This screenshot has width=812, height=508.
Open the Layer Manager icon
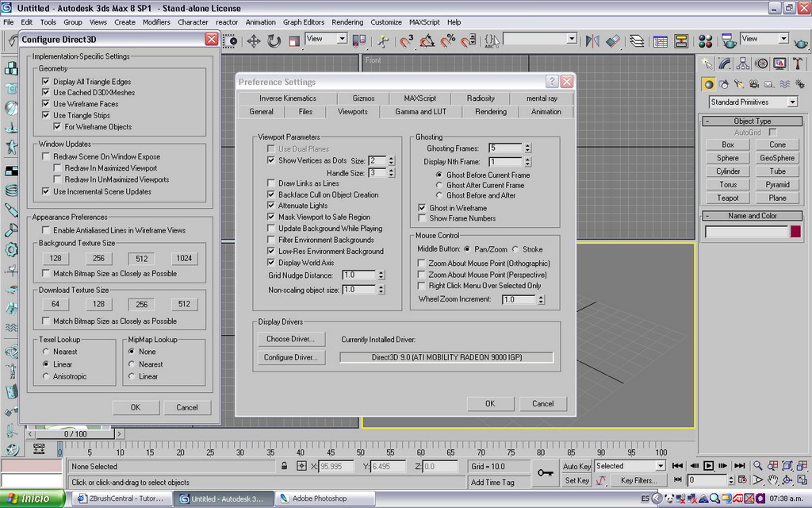(637, 40)
